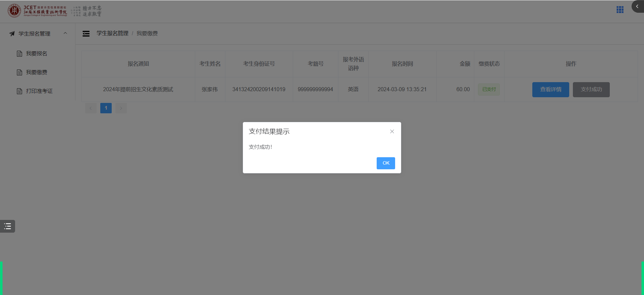This screenshot has height=295, width=644.
Task: Close the 支付结果提示 dialog with X
Action: coord(392,131)
